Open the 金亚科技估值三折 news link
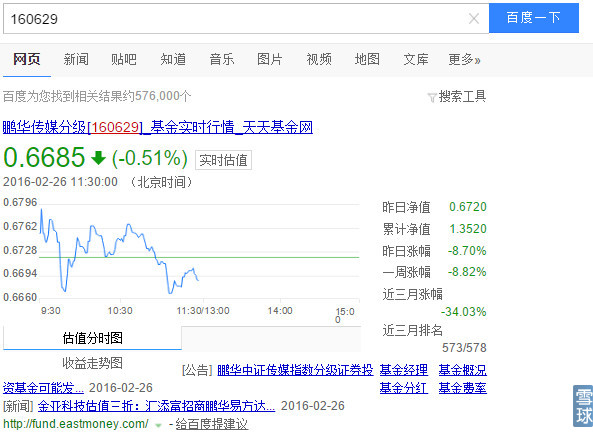This screenshot has width=593, height=435. [x=156, y=406]
